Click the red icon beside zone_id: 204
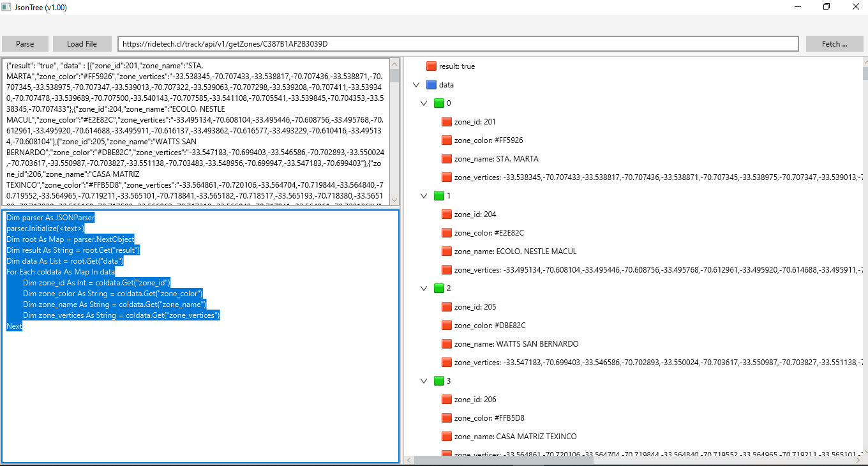The height and width of the screenshot is (466, 868). [x=447, y=214]
